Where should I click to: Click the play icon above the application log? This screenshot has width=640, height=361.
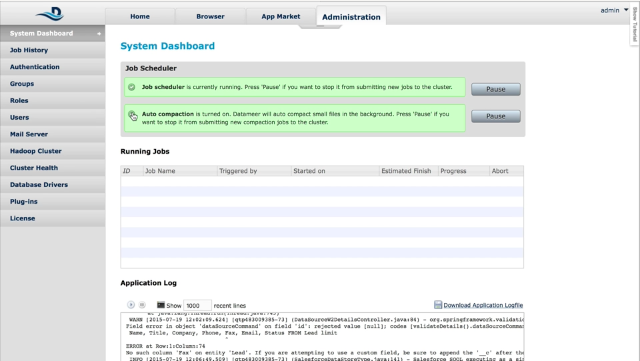[x=131, y=305]
